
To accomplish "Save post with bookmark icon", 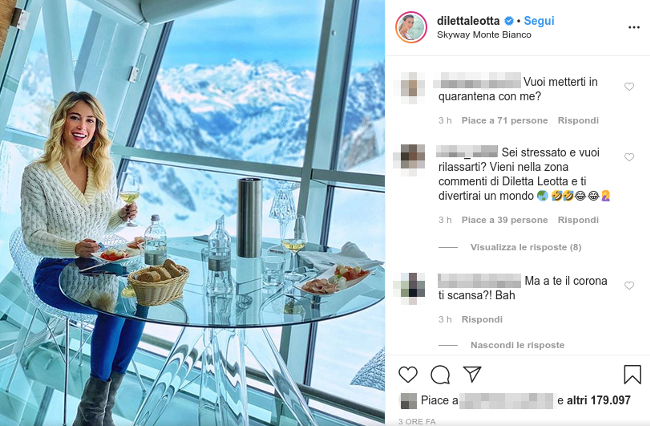I will 632,374.
